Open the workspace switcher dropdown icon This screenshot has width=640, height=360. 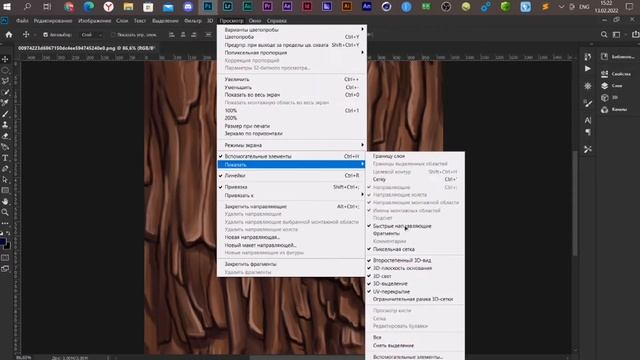[618, 35]
